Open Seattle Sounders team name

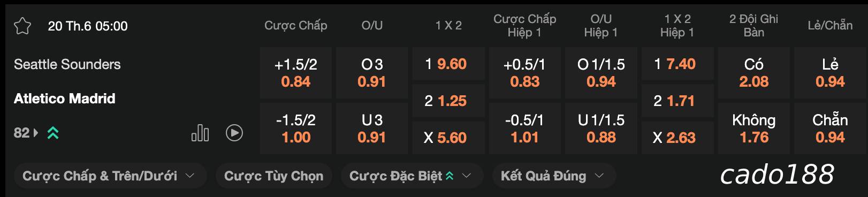coord(67,64)
